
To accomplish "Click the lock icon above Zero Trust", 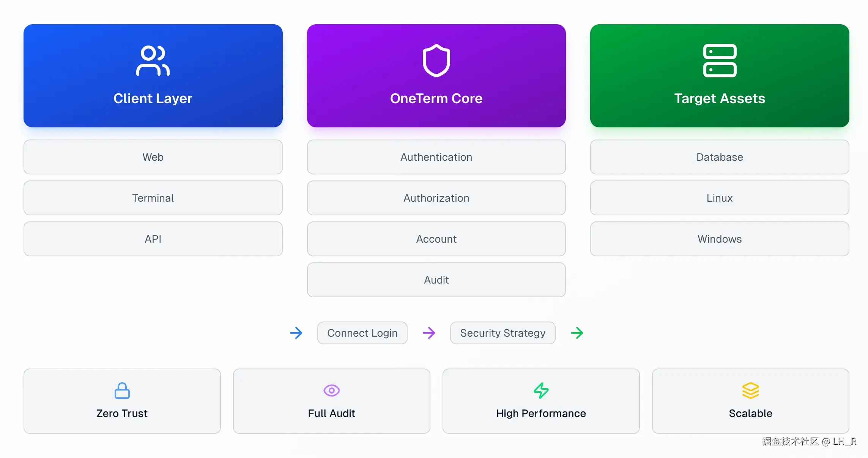I will coord(122,391).
